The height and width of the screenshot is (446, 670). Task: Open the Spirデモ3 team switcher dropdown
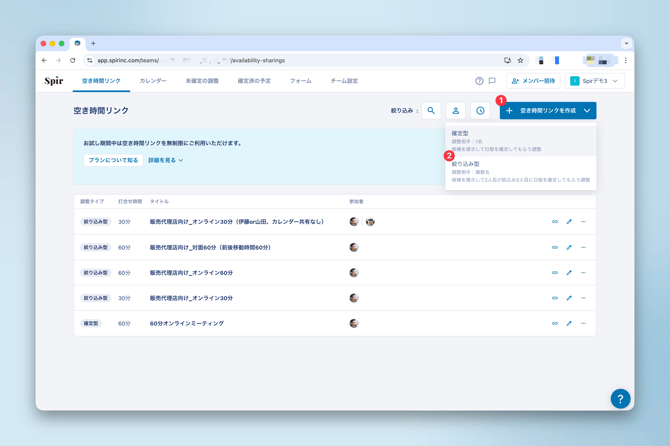594,81
